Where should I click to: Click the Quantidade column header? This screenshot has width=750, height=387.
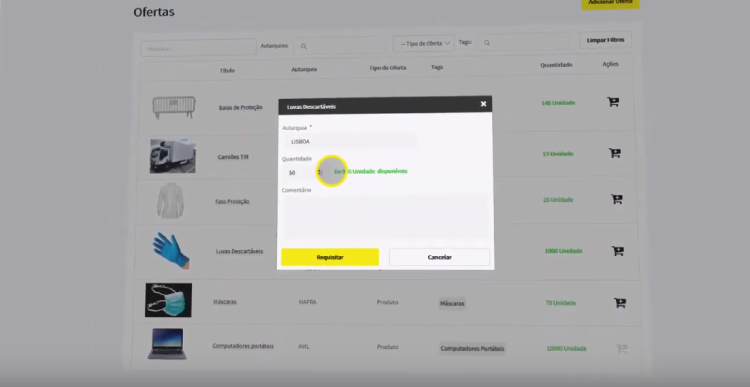[x=556, y=65]
